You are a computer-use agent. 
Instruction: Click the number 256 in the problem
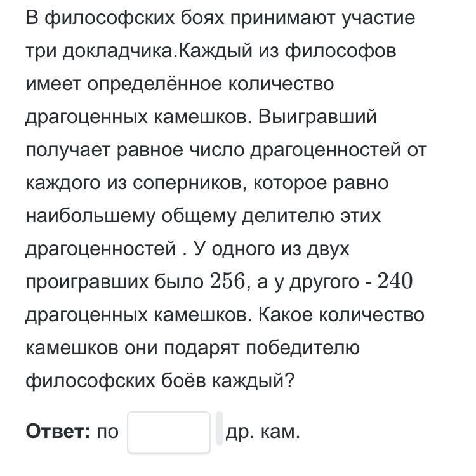228,282
